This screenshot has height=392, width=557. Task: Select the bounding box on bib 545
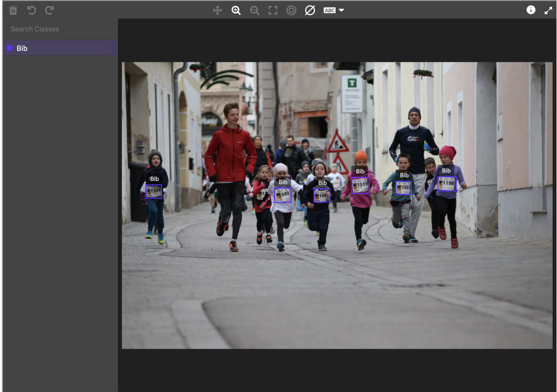(x=282, y=195)
